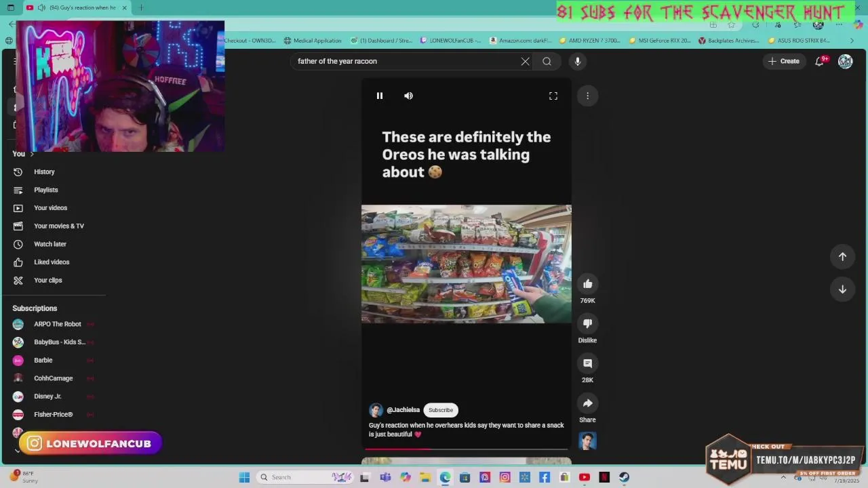Show overflow bookmarks with the chevron
The width and height of the screenshot is (868, 488).
tap(852, 41)
